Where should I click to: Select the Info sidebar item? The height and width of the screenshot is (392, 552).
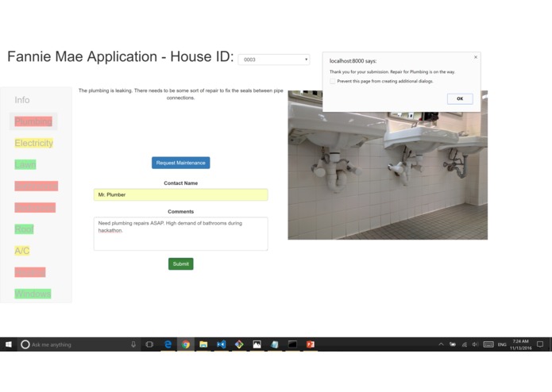coord(21,100)
